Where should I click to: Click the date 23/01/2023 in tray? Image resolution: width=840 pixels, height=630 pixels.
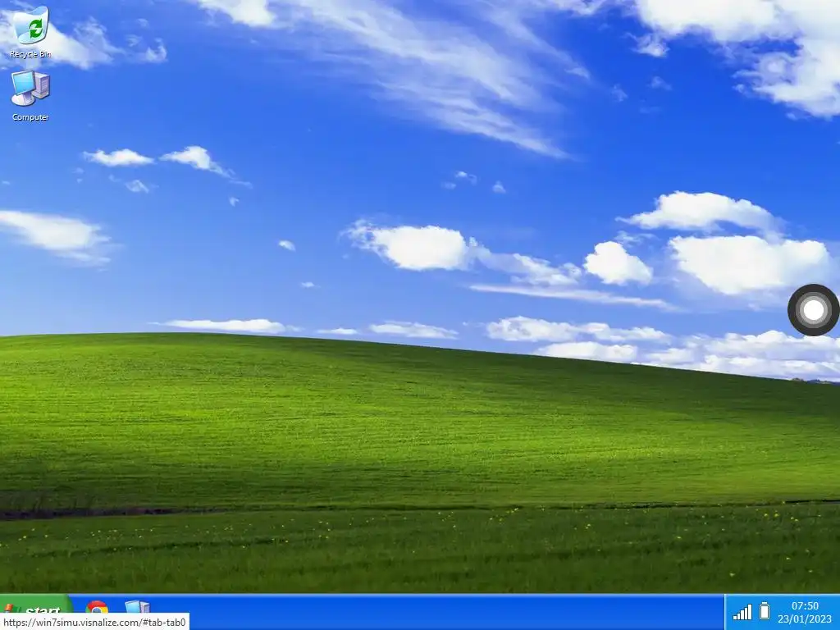[805, 619]
